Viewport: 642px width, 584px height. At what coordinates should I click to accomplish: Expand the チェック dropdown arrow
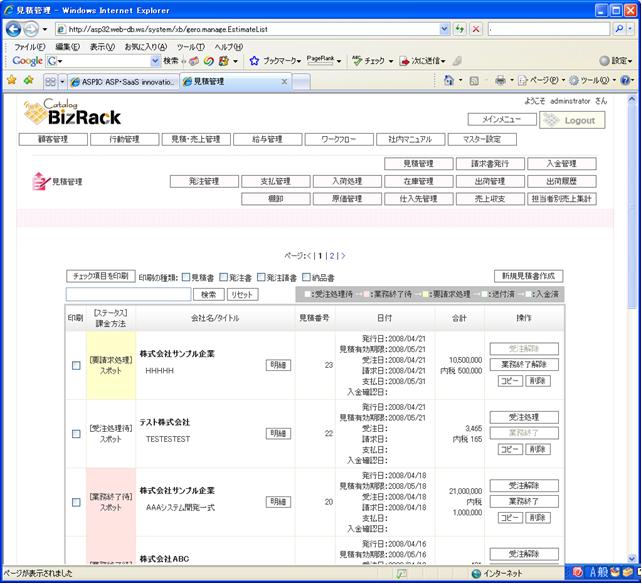pos(391,61)
